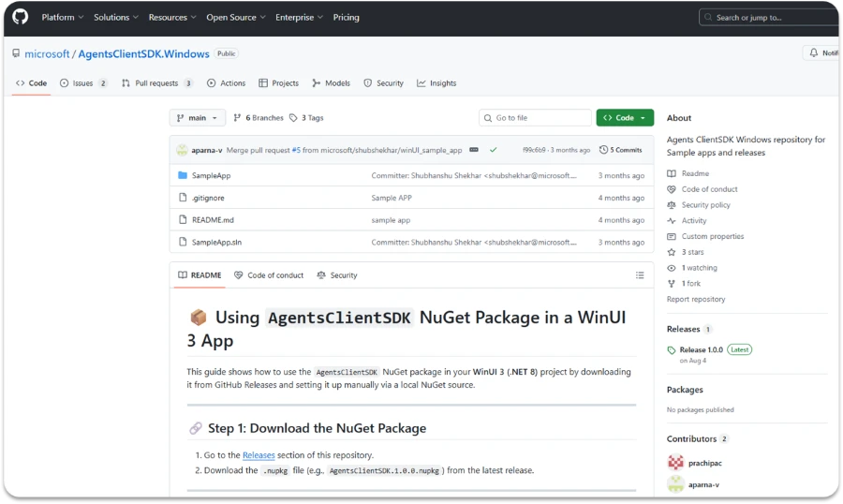Open the README.md file
The image size is (843, 504).
[x=213, y=220]
